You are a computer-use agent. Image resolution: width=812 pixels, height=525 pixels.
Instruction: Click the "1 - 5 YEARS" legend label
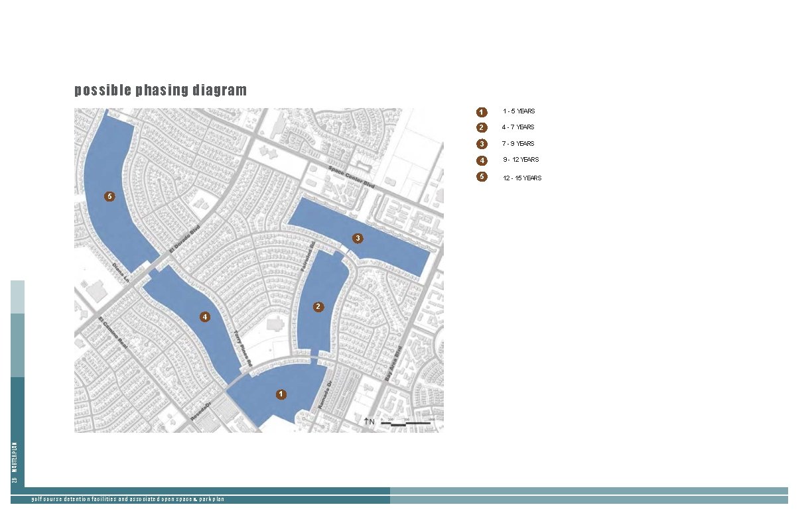tap(519, 111)
